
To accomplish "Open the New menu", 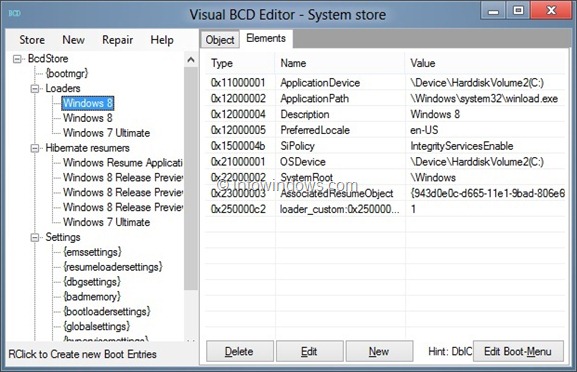I will click(73, 40).
